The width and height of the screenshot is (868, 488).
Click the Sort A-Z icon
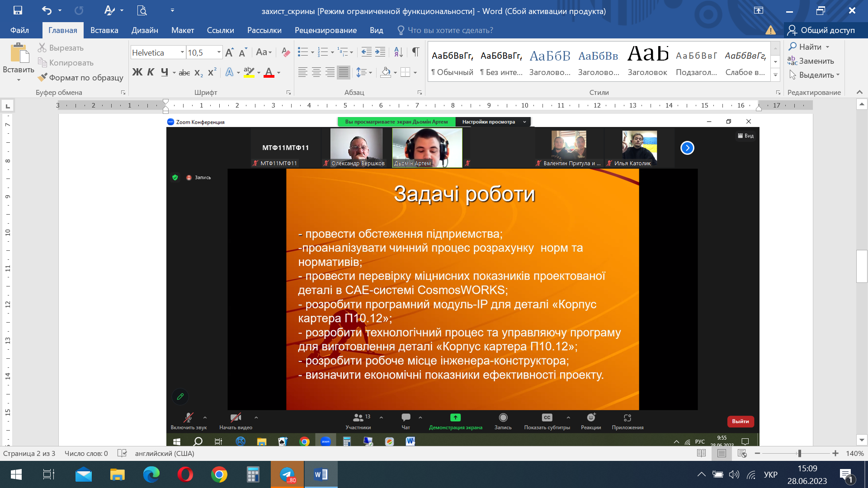[x=398, y=52]
